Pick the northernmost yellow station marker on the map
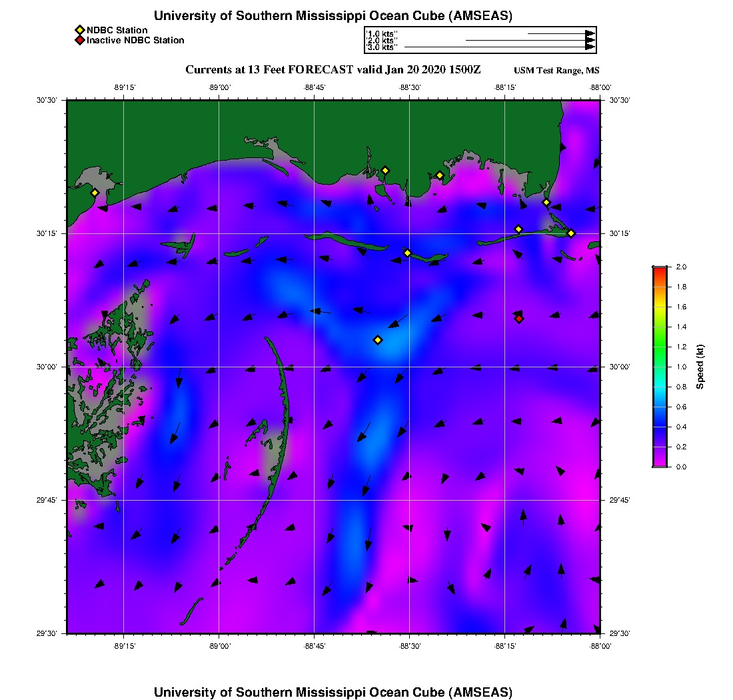The width and height of the screenshot is (733, 700). pyautogui.click(x=385, y=170)
